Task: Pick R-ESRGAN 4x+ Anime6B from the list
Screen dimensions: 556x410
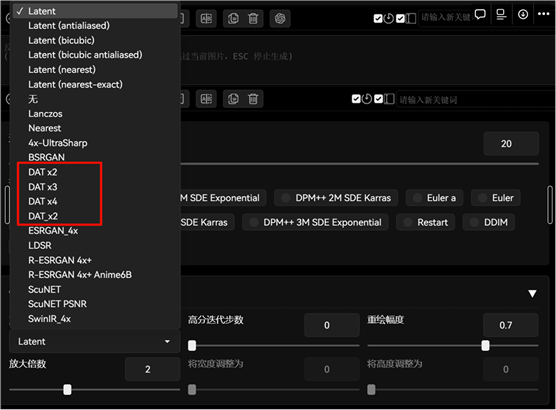Action: coord(80,275)
